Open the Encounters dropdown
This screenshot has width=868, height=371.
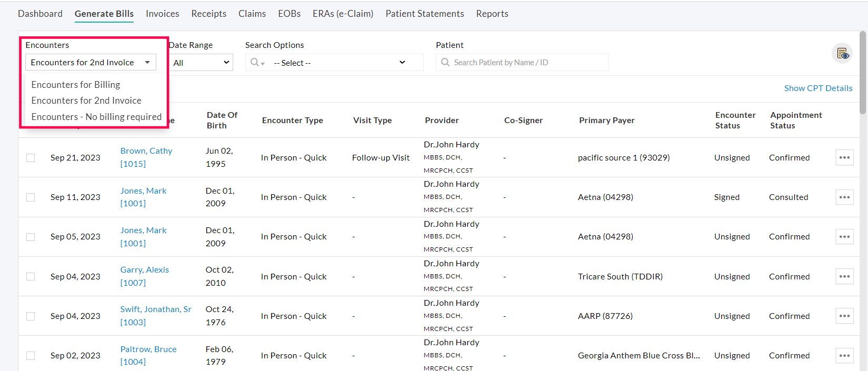pyautogui.click(x=91, y=63)
